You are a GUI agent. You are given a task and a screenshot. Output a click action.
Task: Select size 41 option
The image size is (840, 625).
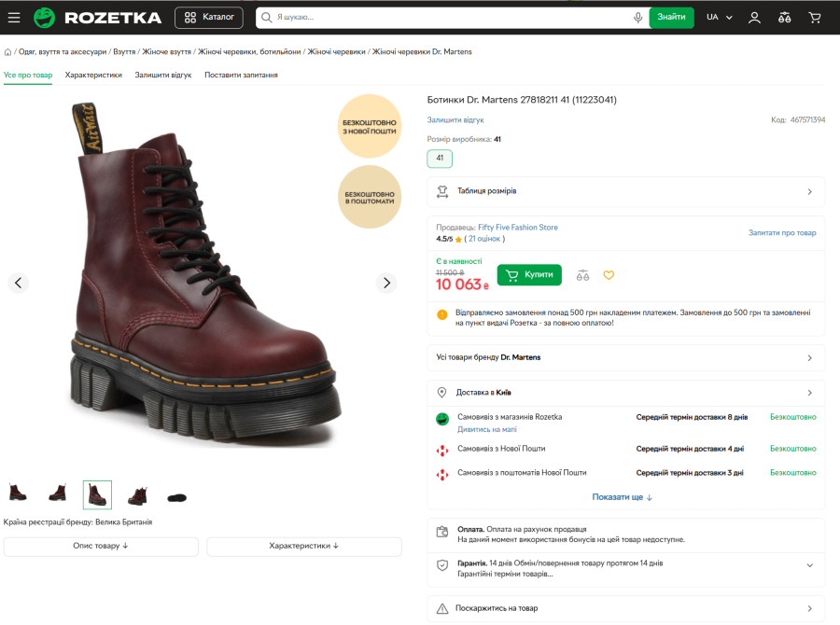(438, 159)
